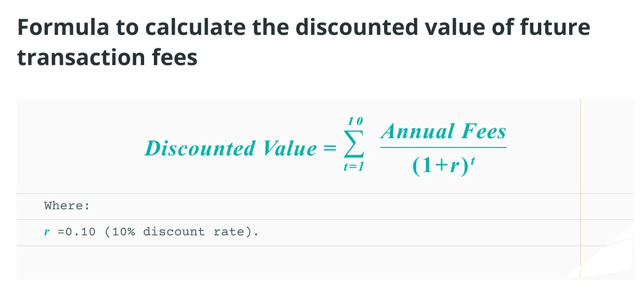This screenshot has height=300, width=644.
Task: Click the fraction bar under Annual Fees
Action: 444,147
